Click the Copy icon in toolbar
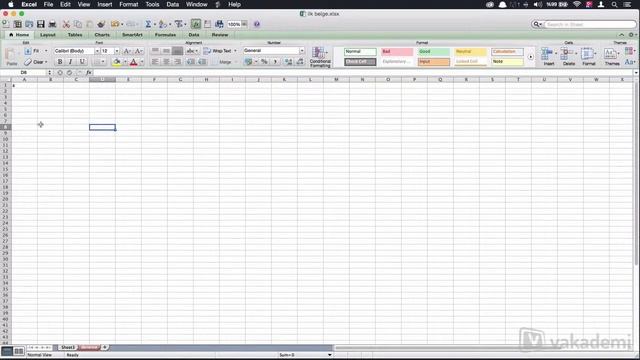640x360 pixels. [78, 24]
